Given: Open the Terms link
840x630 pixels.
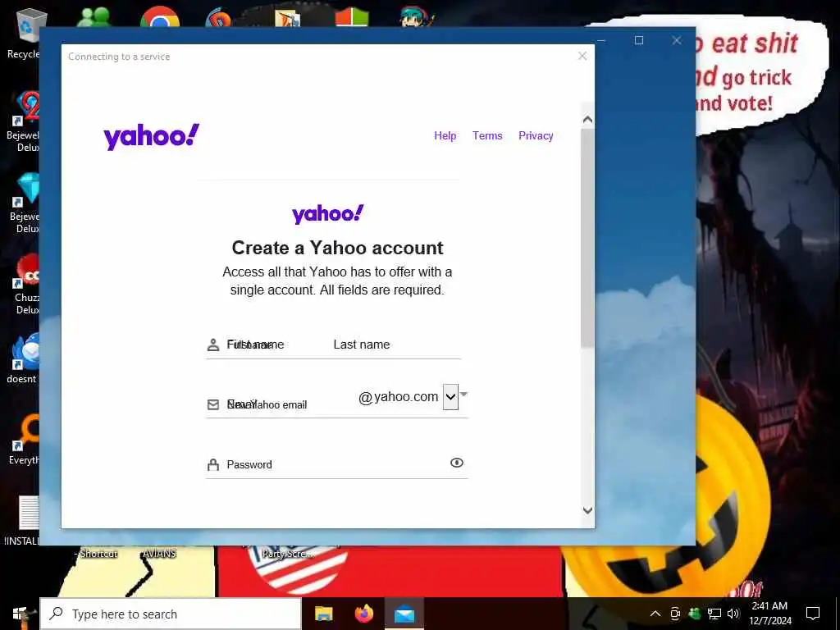Looking at the screenshot, I should pos(487,135).
